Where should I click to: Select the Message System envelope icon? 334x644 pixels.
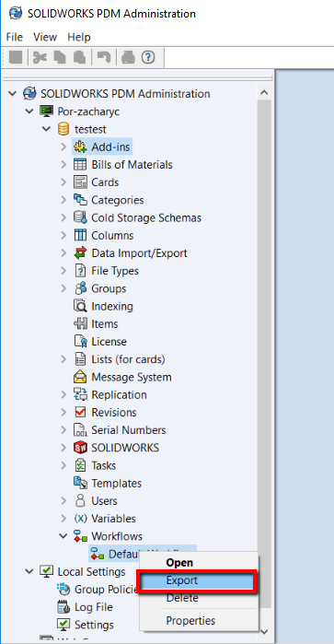pyautogui.click(x=80, y=377)
